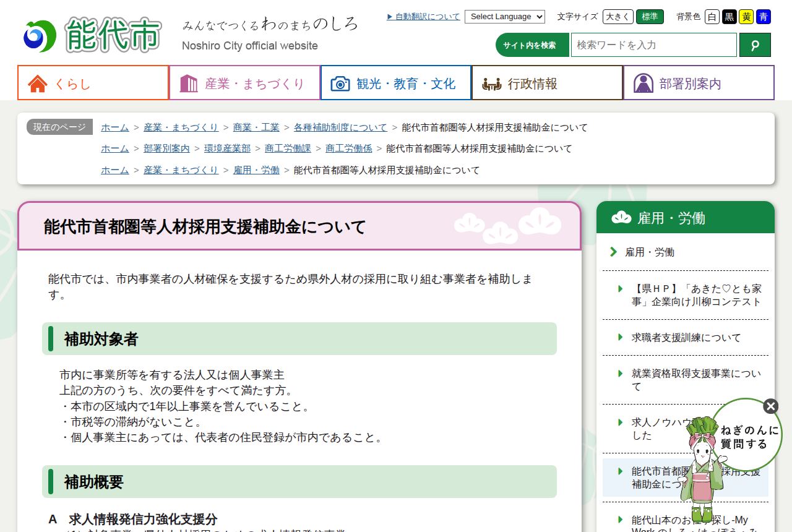Viewport: 792px width, 532px height.
Task: Open the くらし menu
Action: pyautogui.click(x=93, y=83)
